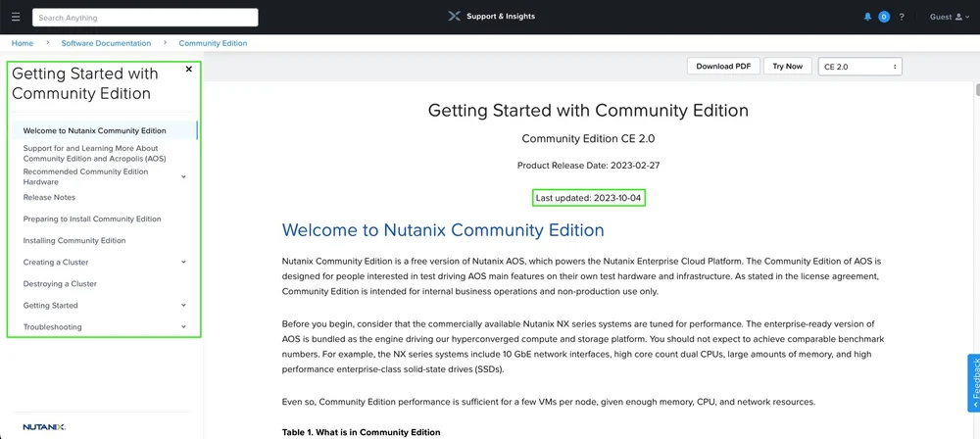Click Support & Insights header title
This screenshot has width=980, height=439.
coord(501,17)
